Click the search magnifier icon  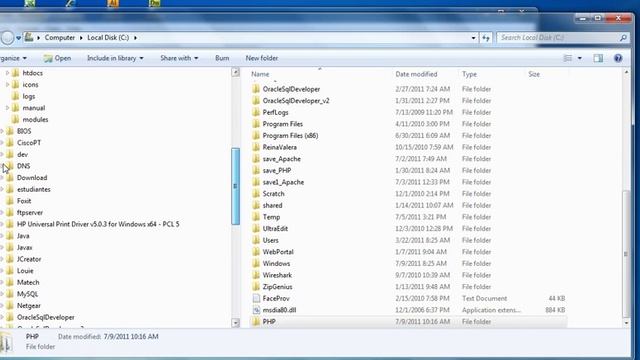[x=623, y=38]
